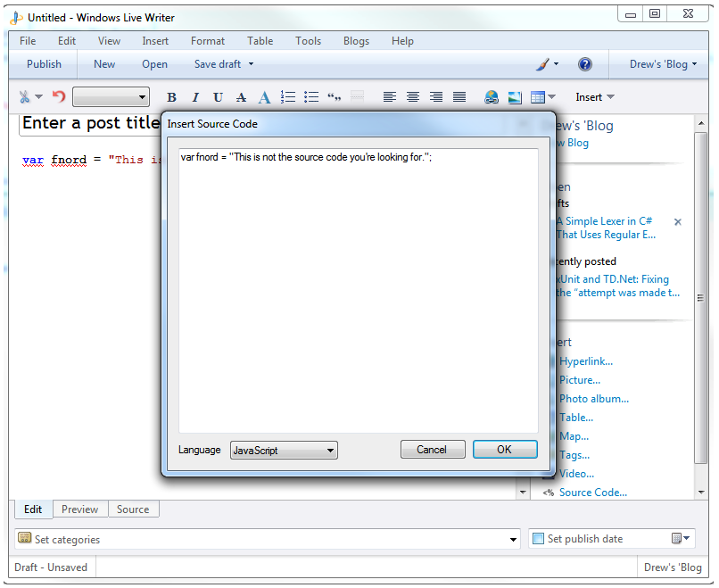Viewport: 719px width, 588px height.
Task: Open the font color tool
Action: 264,97
